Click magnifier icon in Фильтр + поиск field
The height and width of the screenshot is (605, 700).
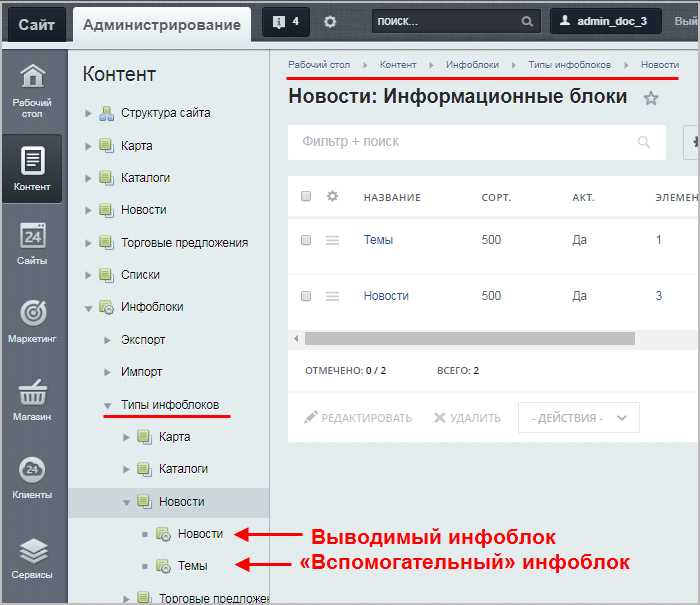point(643,142)
